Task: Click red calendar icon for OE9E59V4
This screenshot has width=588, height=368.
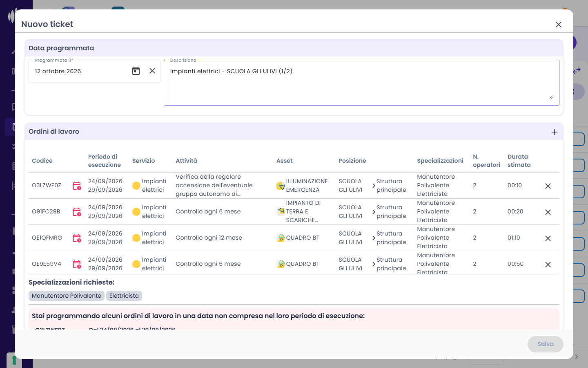Action: coord(77,264)
